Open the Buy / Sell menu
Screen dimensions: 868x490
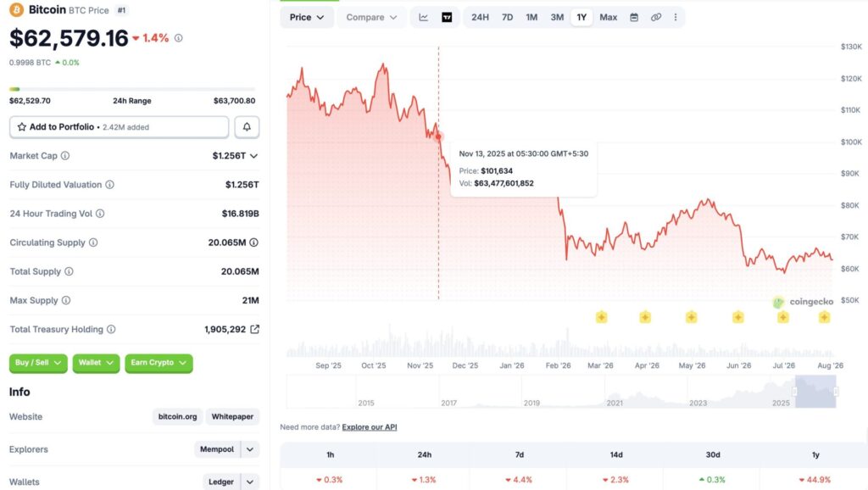point(38,363)
